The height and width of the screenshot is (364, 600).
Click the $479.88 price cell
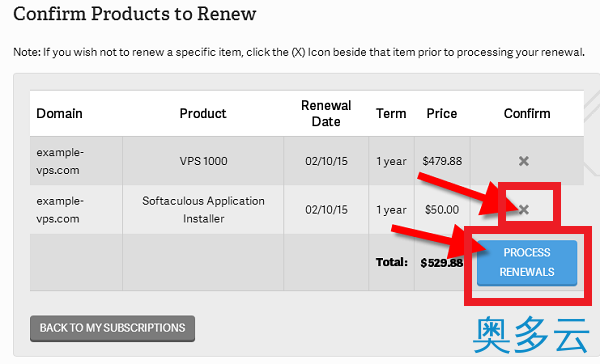[x=442, y=161]
